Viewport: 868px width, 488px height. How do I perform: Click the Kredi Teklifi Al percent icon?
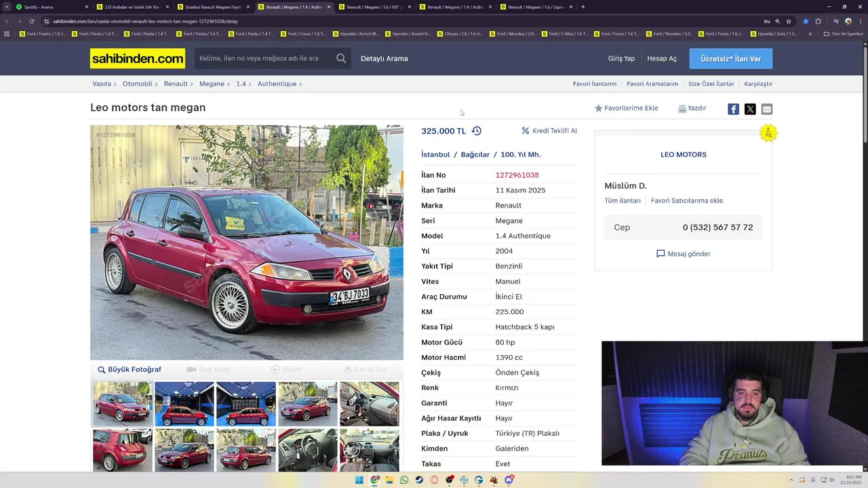click(x=526, y=131)
